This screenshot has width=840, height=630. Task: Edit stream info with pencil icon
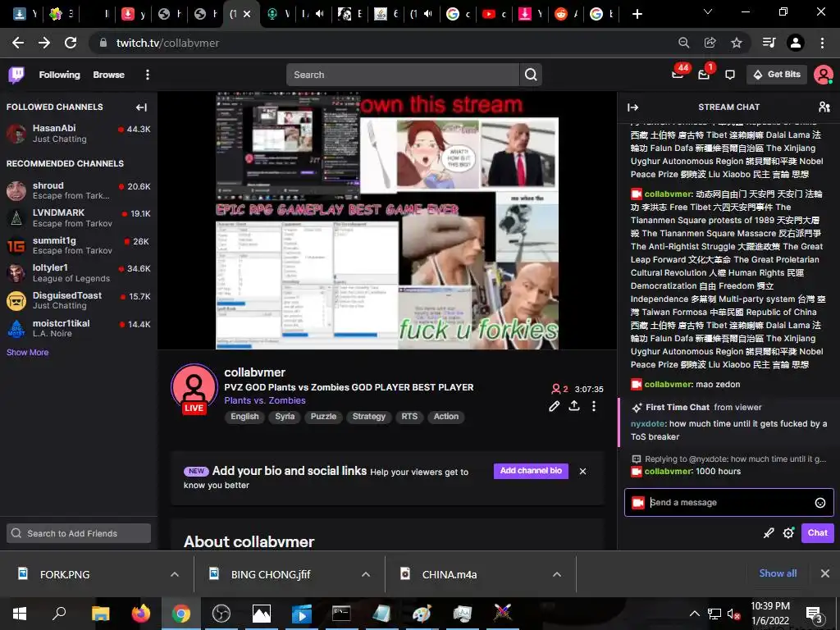554,406
